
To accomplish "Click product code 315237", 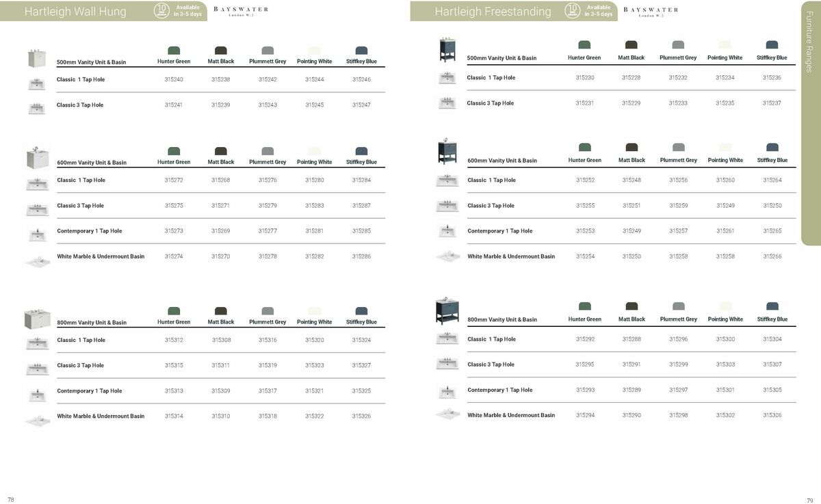I will coord(772,103).
